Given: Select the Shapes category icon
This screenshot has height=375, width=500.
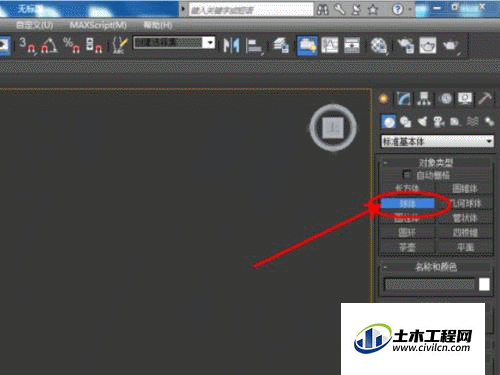Looking at the screenshot, I should tap(405, 122).
